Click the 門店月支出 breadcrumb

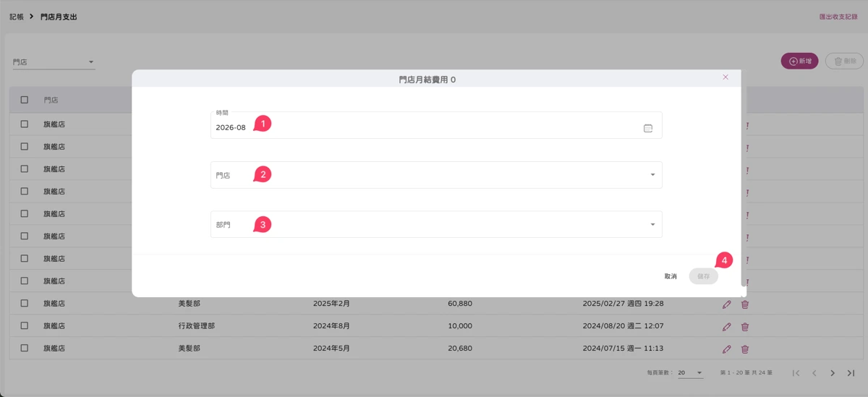[59, 16]
